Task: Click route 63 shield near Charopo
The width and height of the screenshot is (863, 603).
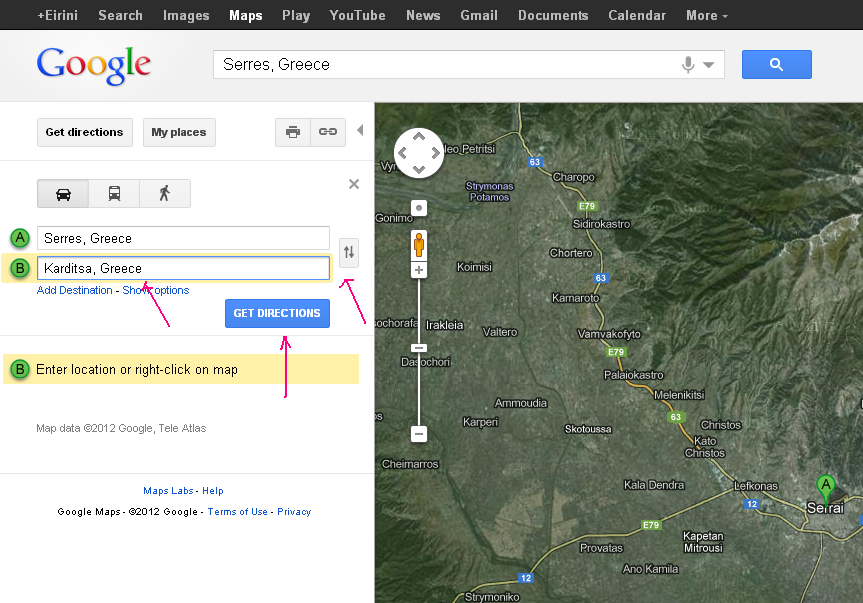Action: tap(534, 162)
